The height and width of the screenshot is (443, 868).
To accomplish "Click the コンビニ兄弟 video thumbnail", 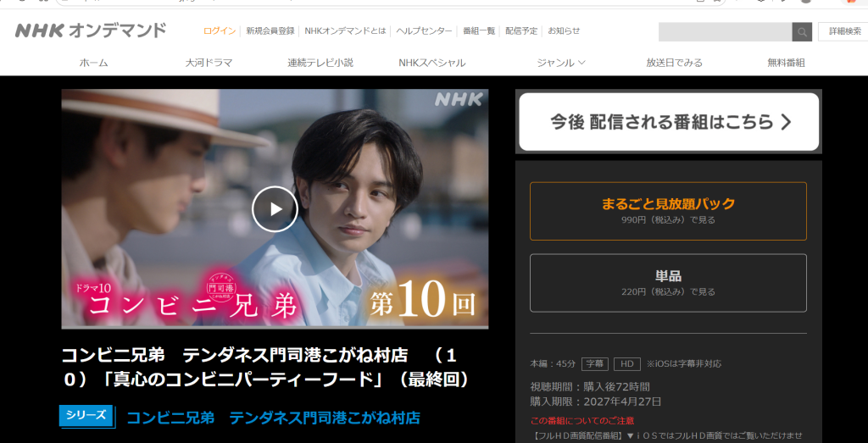I will click(x=275, y=209).
